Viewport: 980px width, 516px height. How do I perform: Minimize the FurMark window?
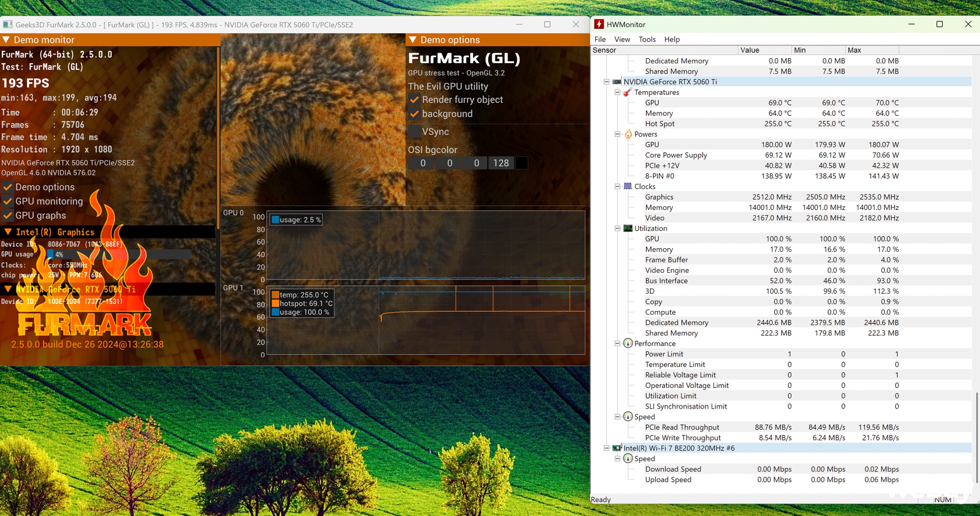click(519, 24)
